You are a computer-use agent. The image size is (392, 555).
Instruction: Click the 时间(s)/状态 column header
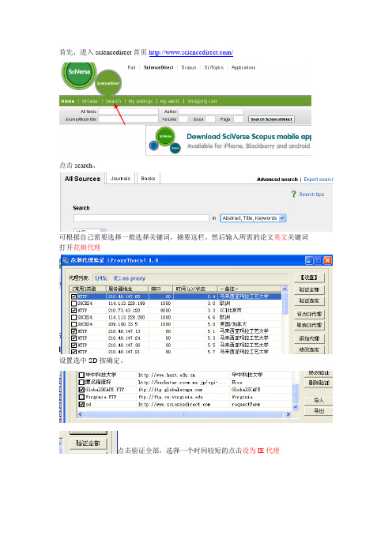coord(194,289)
